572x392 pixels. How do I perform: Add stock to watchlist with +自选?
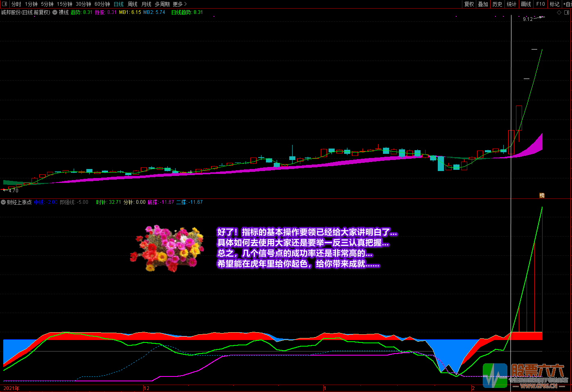pos(567,4)
